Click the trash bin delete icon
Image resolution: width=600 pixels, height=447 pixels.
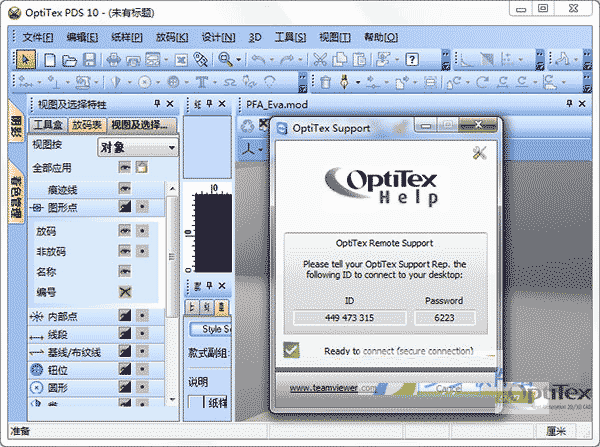325,82
